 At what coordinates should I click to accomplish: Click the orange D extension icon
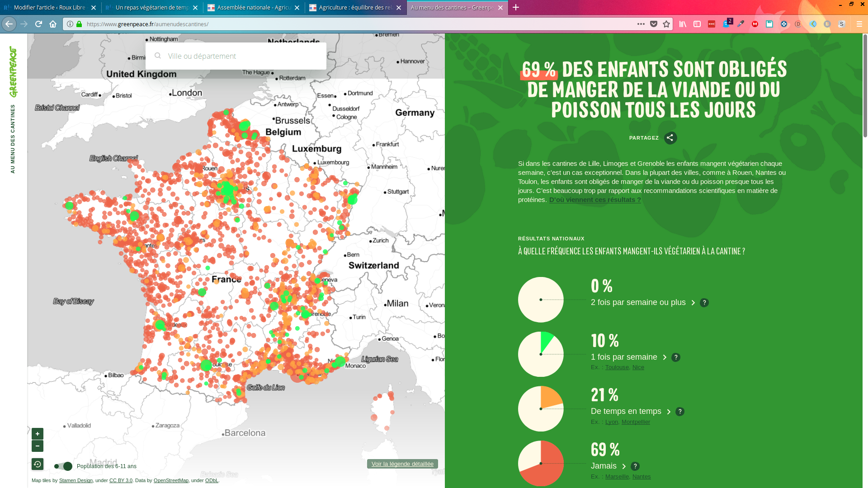[798, 24]
